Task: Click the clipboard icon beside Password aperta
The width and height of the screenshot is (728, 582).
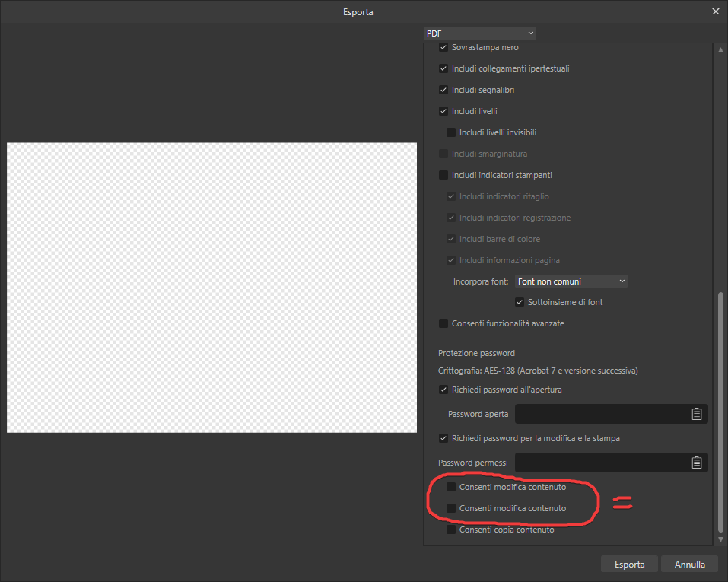Action: 696,414
